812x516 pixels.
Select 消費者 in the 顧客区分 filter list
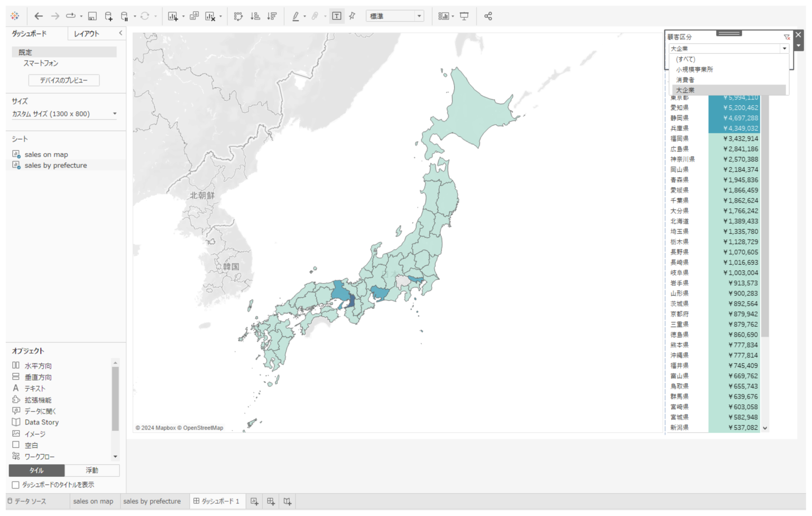[685, 79]
